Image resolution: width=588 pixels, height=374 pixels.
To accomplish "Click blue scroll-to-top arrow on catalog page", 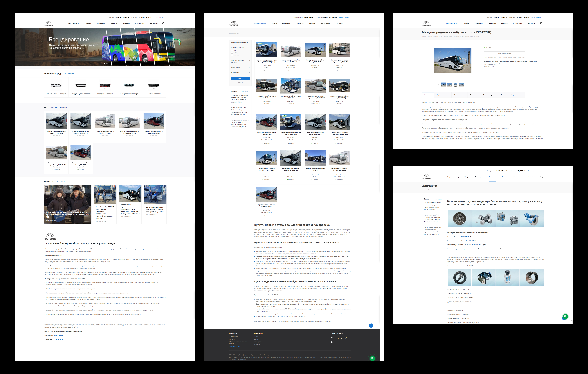I will pyautogui.click(x=371, y=325).
